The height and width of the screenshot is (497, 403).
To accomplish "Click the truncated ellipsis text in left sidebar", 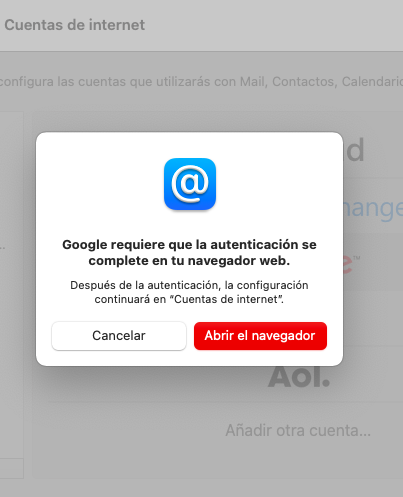I will (x=3, y=247).
